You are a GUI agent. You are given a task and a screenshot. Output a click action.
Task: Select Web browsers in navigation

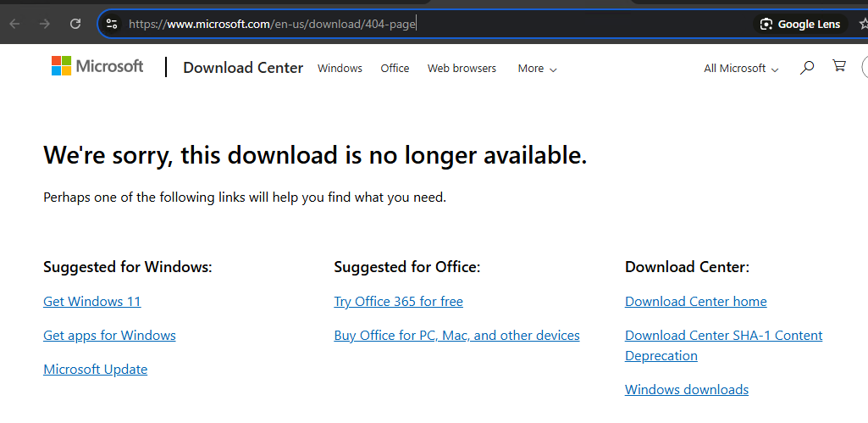click(462, 69)
